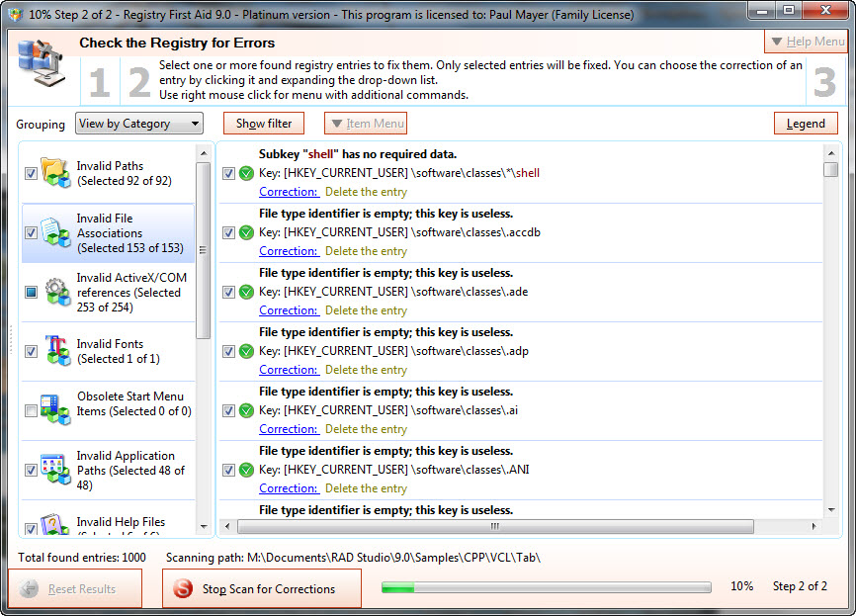The height and width of the screenshot is (616, 856).
Task: Click the Invalid File Associations category icon
Action: click(x=55, y=232)
